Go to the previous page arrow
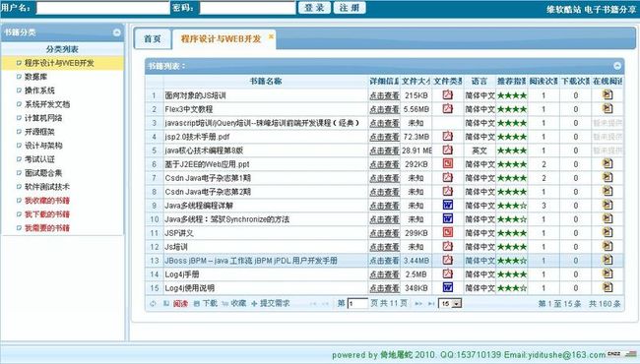This screenshot has height=364, width=640. point(325,304)
